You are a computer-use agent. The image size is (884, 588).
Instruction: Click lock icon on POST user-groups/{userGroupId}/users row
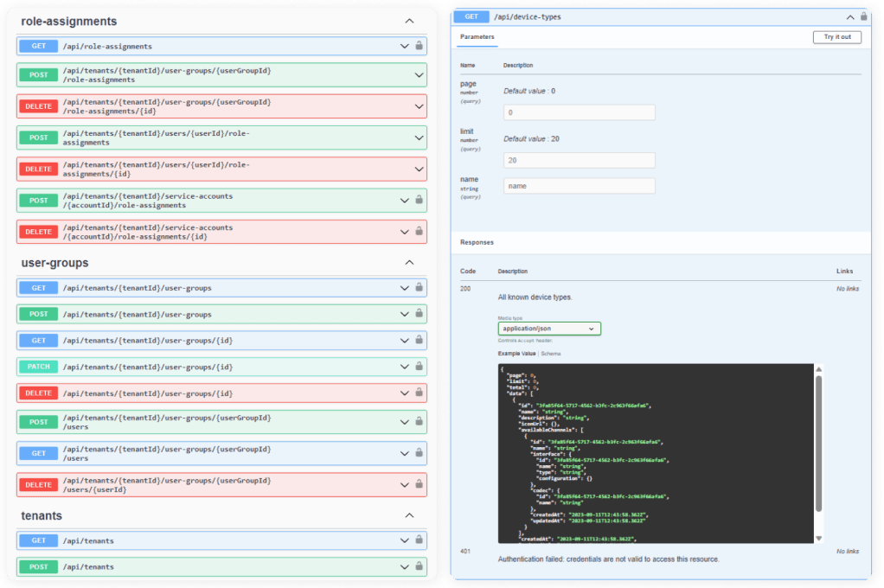tap(419, 422)
